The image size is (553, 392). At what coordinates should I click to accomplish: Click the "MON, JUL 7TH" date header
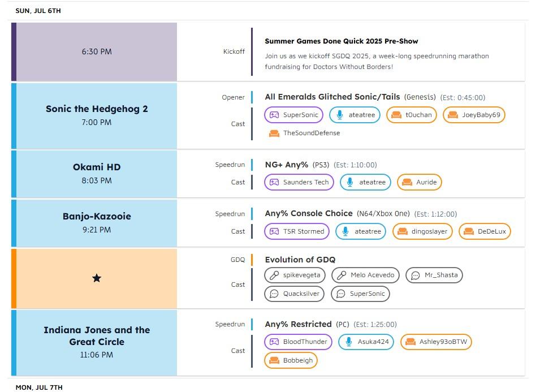point(39,387)
